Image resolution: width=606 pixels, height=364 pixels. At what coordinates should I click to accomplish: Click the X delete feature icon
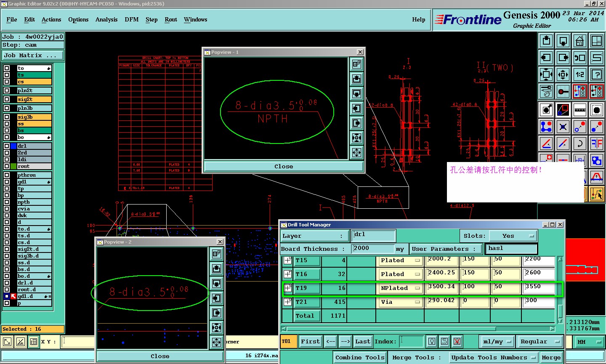coord(563,127)
